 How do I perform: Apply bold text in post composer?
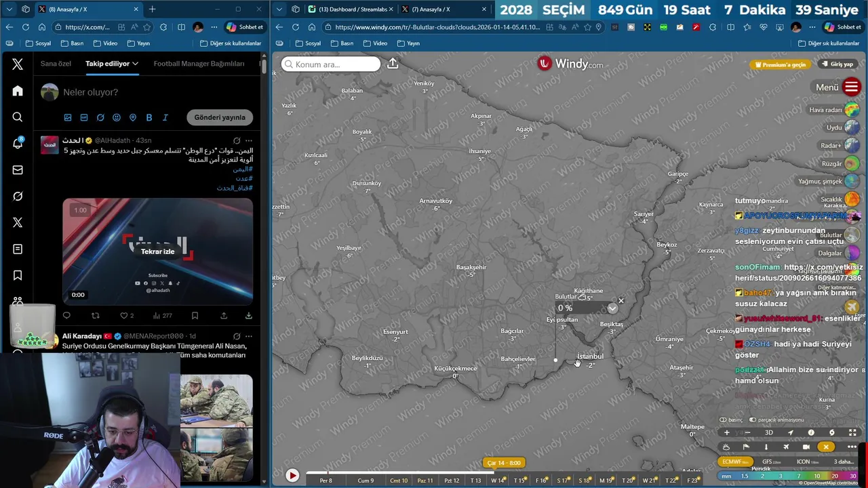[149, 117]
